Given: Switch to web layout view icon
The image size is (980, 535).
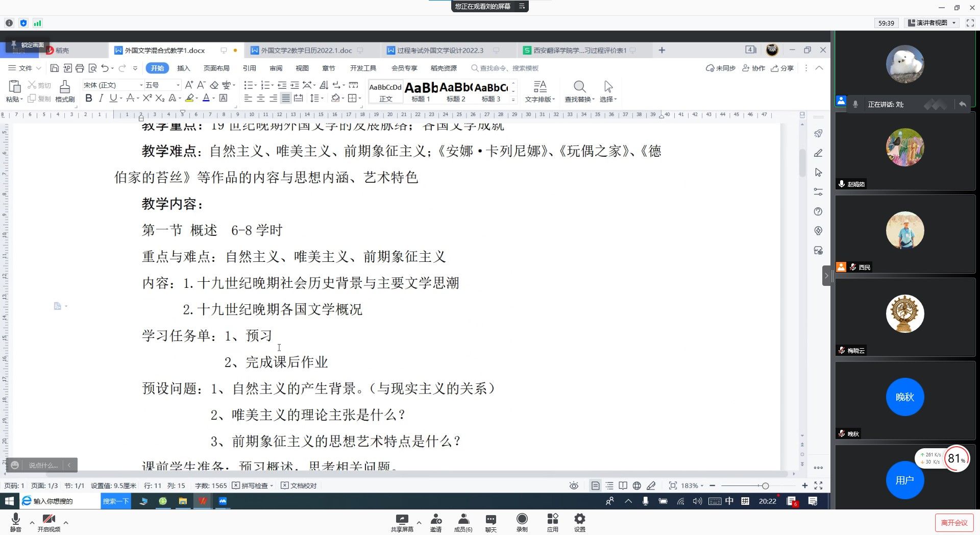Looking at the screenshot, I should click(x=637, y=485).
